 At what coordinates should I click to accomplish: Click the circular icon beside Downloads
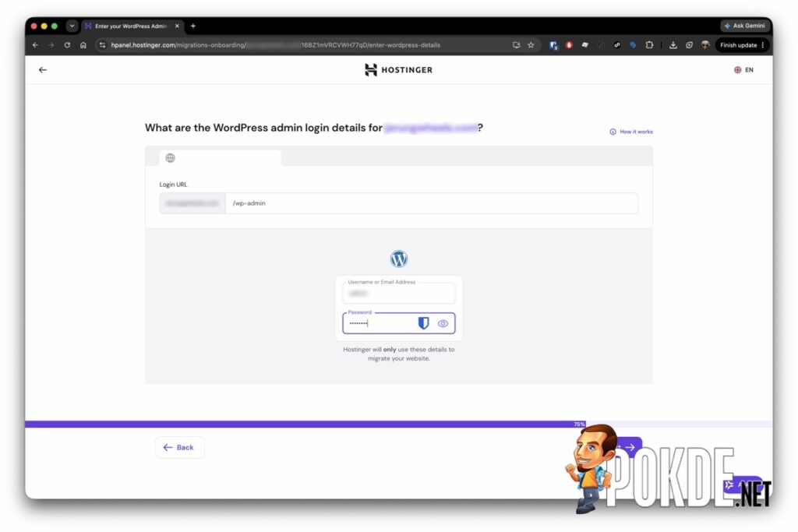[x=689, y=44]
